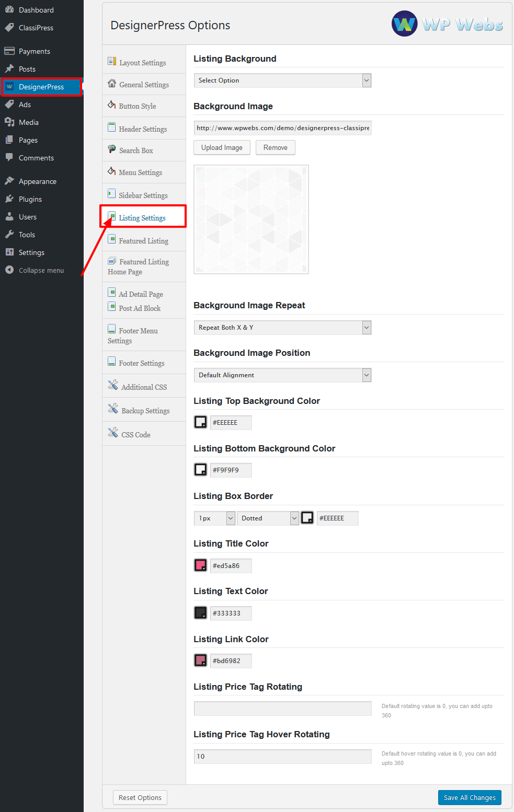The height and width of the screenshot is (812, 514).
Task: Click the Listing Price Tag Rotating field
Action: [282, 709]
